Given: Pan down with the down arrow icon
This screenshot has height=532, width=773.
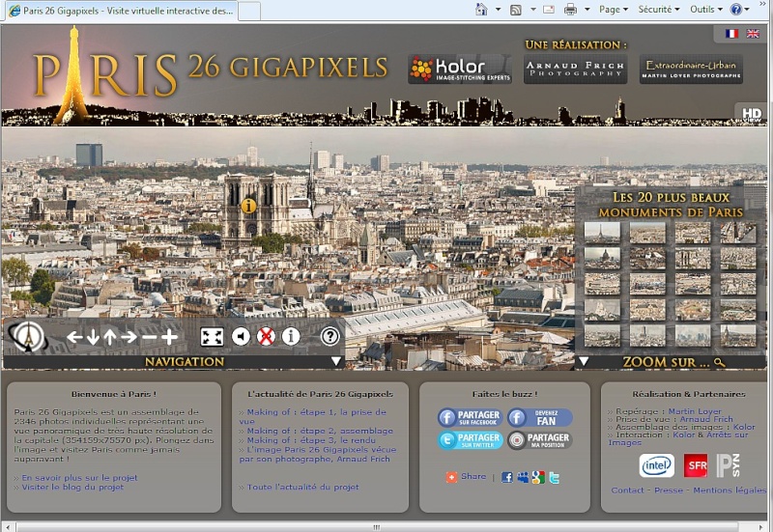Looking at the screenshot, I should (93, 337).
